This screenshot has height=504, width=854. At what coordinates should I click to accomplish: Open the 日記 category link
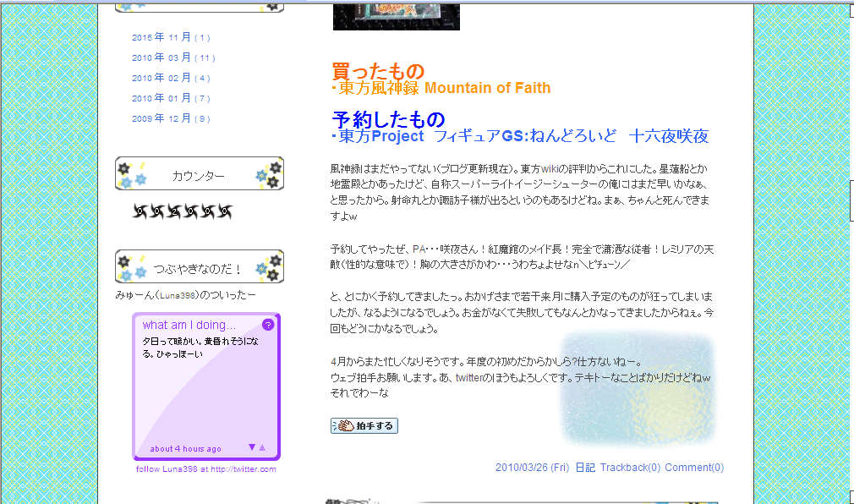[585, 468]
